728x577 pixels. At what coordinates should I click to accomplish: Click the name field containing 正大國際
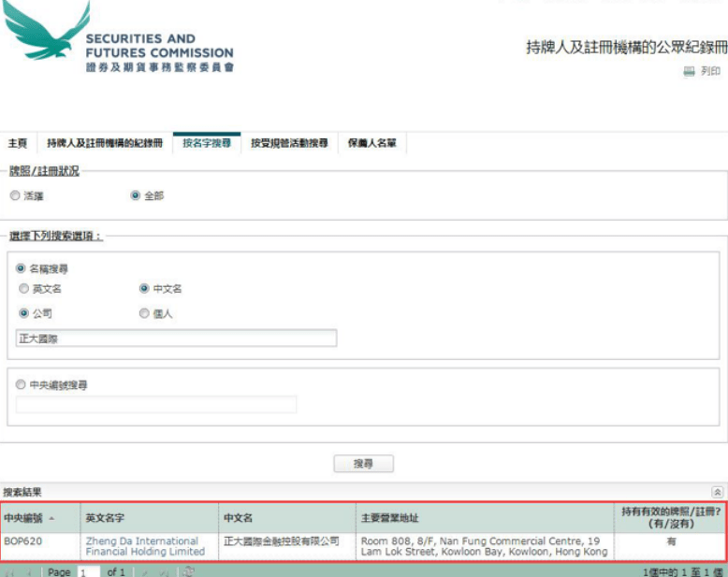(177, 339)
